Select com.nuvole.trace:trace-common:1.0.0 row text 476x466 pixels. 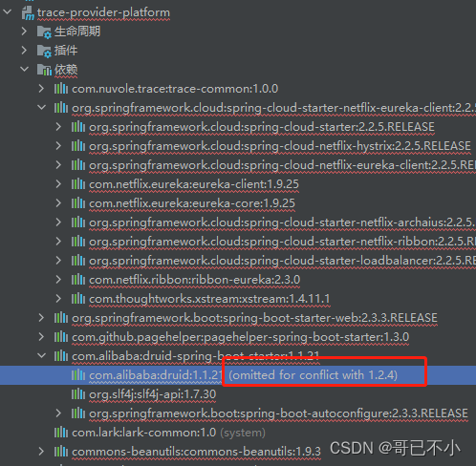(175, 89)
